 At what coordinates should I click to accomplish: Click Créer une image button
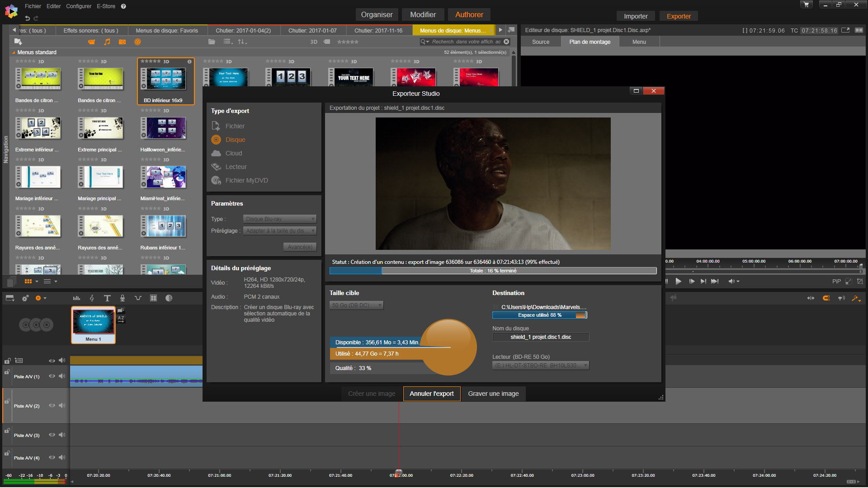pyautogui.click(x=372, y=394)
